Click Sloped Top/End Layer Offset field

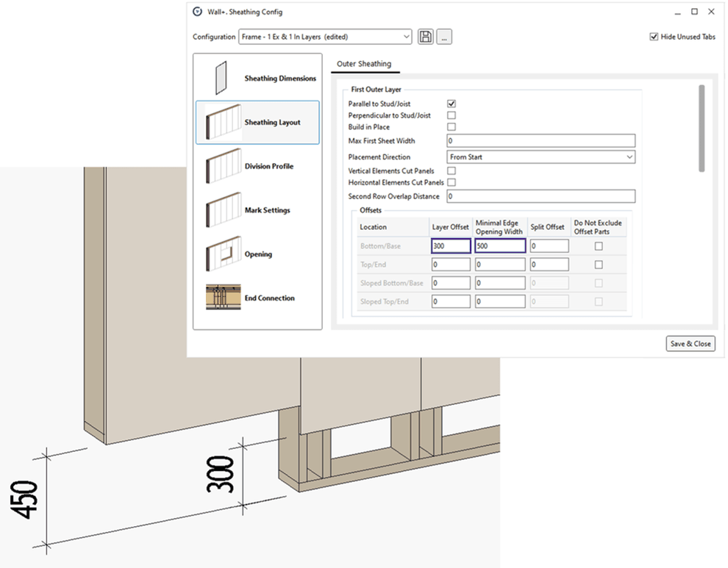[x=451, y=301]
